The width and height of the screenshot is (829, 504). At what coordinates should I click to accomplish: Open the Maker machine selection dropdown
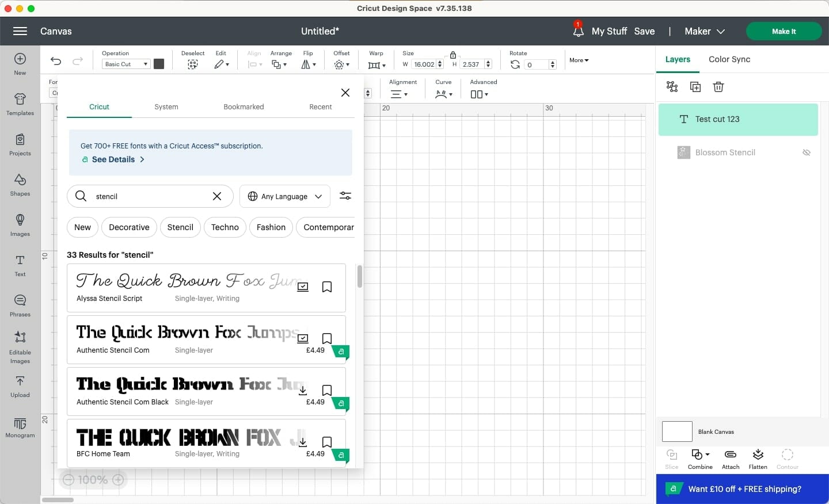[x=705, y=31]
